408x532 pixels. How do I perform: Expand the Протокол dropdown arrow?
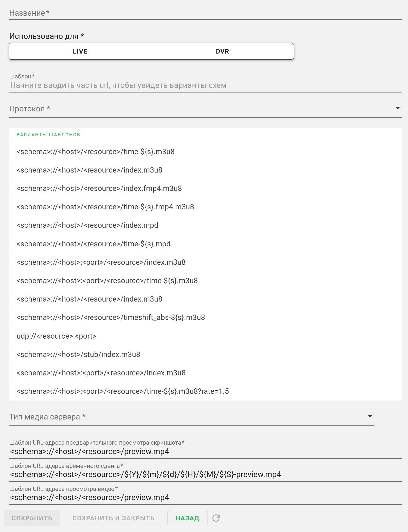(x=397, y=108)
